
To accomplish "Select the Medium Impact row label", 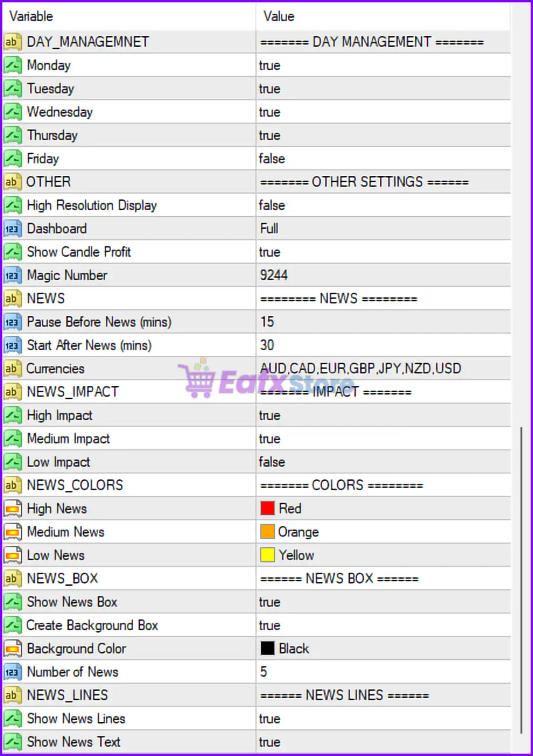I will pos(68,438).
